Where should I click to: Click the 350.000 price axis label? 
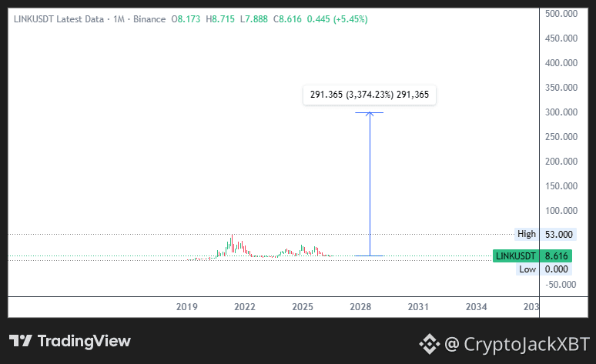561,88
